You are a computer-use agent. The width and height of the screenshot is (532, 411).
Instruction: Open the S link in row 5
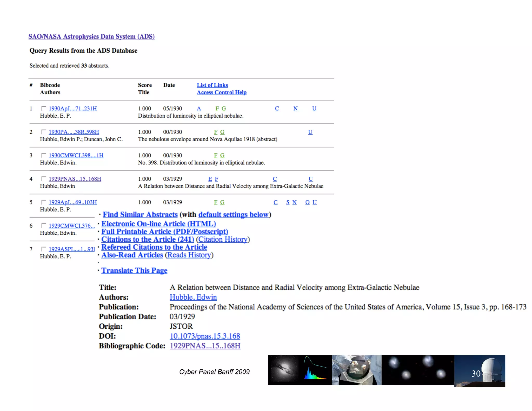(288, 202)
